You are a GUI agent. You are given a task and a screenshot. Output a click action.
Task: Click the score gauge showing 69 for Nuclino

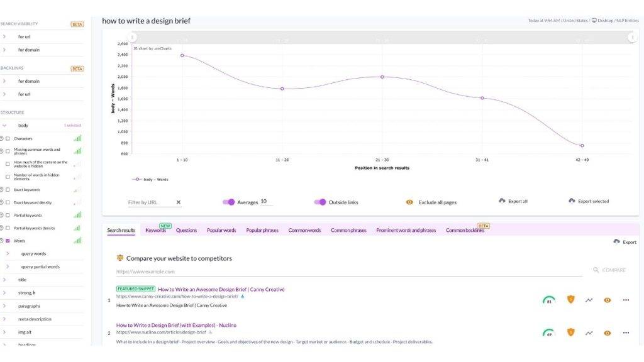pyautogui.click(x=548, y=333)
